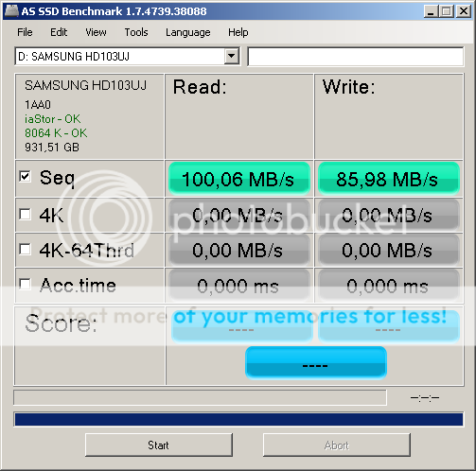476x471 pixels.
Task: Enable the 4K-64Thrd test checkbox
Action: pos(25,250)
